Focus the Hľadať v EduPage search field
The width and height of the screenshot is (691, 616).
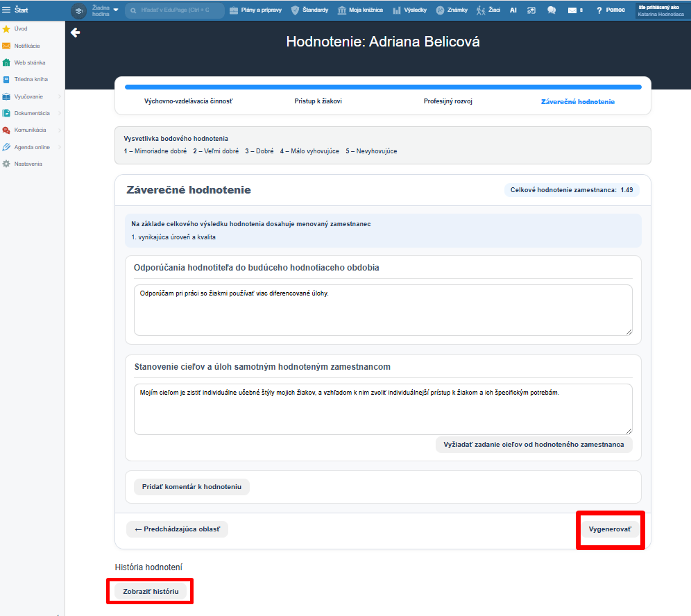[x=175, y=10]
